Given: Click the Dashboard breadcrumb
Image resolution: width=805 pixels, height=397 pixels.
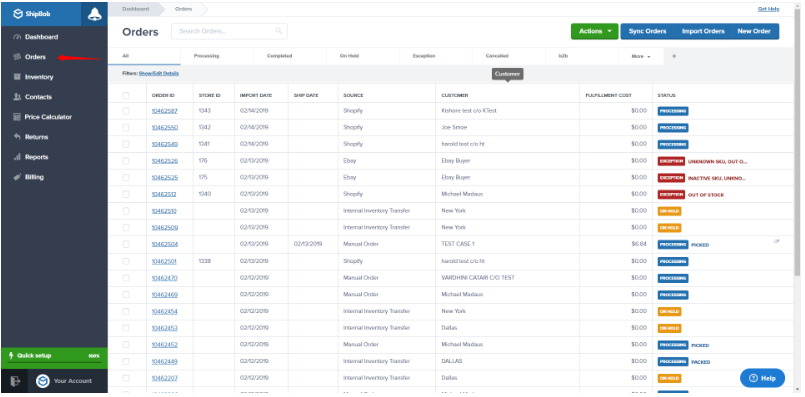Looking at the screenshot, I should (x=136, y=9).
